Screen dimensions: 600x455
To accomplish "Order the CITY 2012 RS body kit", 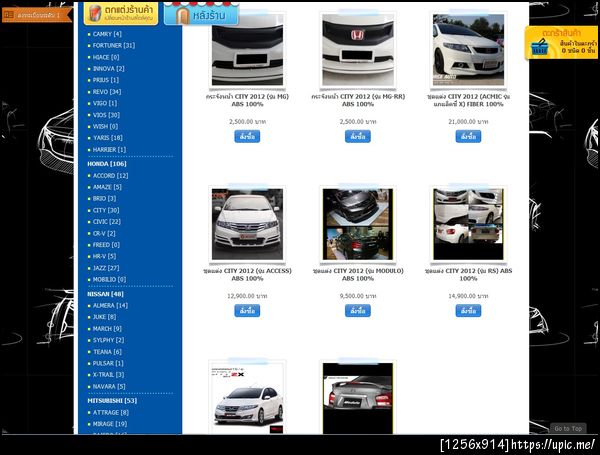I will pyautogui.click(x=468, y=311).
